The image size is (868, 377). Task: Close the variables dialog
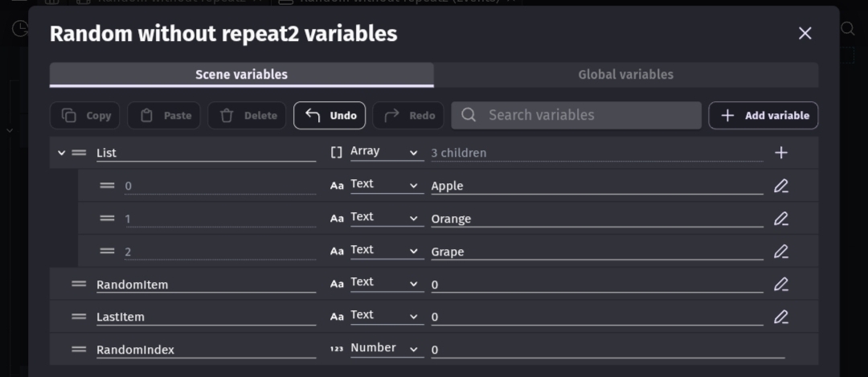pos(805,33)
